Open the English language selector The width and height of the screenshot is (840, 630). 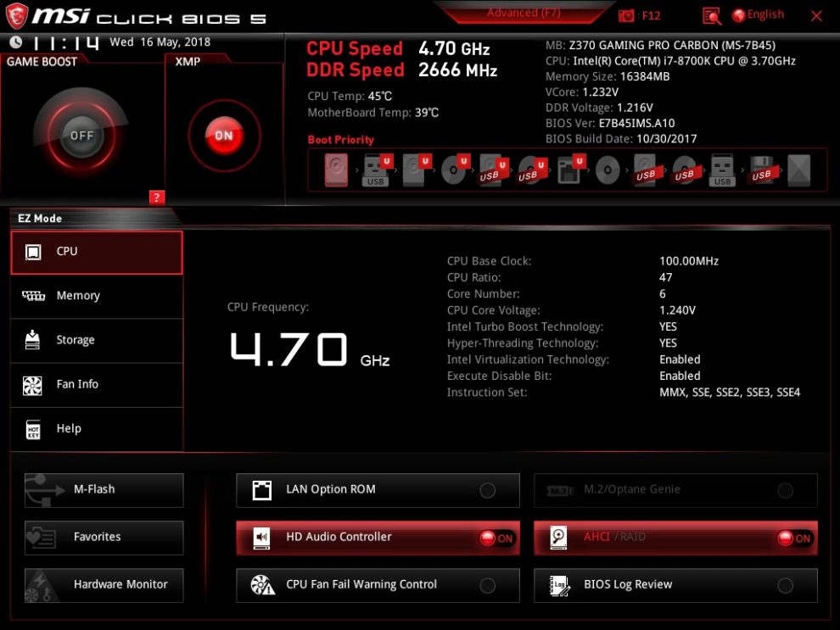(x=758, y=15)
